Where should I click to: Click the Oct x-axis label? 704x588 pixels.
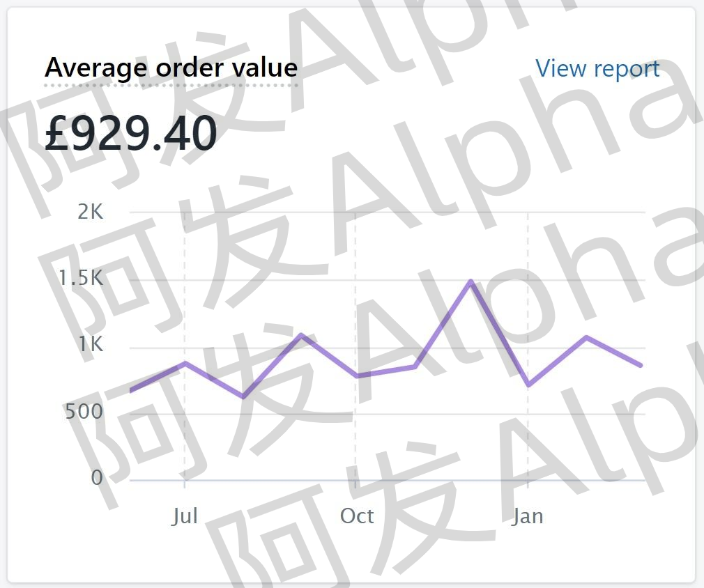point(356,516)
